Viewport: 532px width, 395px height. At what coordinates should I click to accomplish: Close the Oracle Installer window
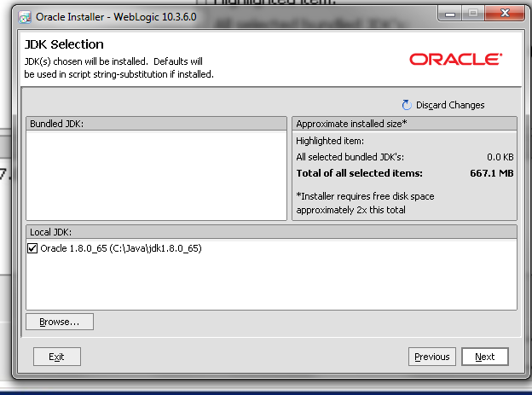(x=505, y=14)
